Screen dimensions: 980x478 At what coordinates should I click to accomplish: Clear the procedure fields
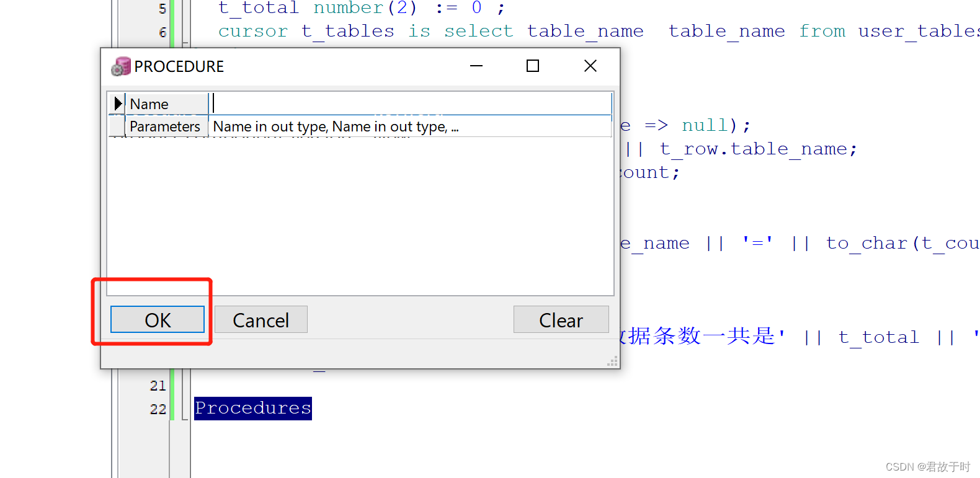pyautogui.click(x=561, y=319)
